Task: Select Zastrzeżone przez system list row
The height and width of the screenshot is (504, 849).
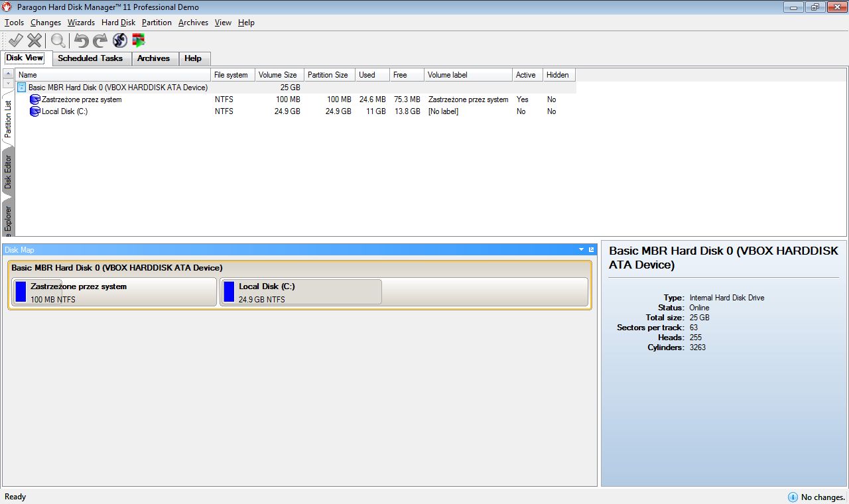Action: 295,99
